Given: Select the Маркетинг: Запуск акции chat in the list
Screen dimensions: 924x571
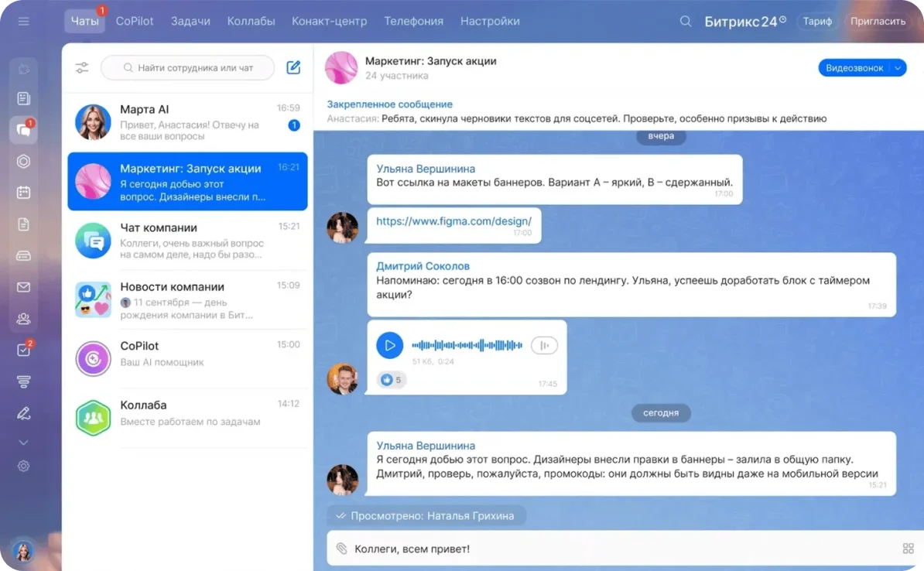Looking at the screenshot, I should [x=187, y=182].
